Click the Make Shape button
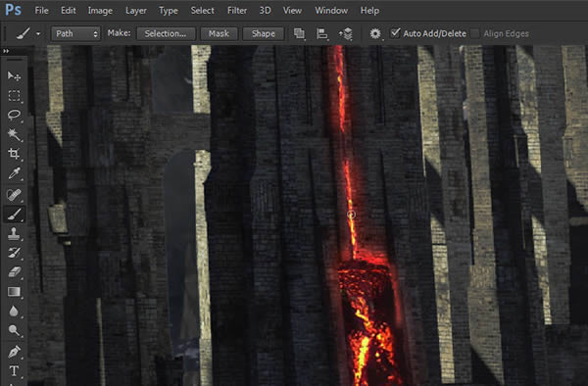This screenshot has width=588, height=386. point(264,33)
